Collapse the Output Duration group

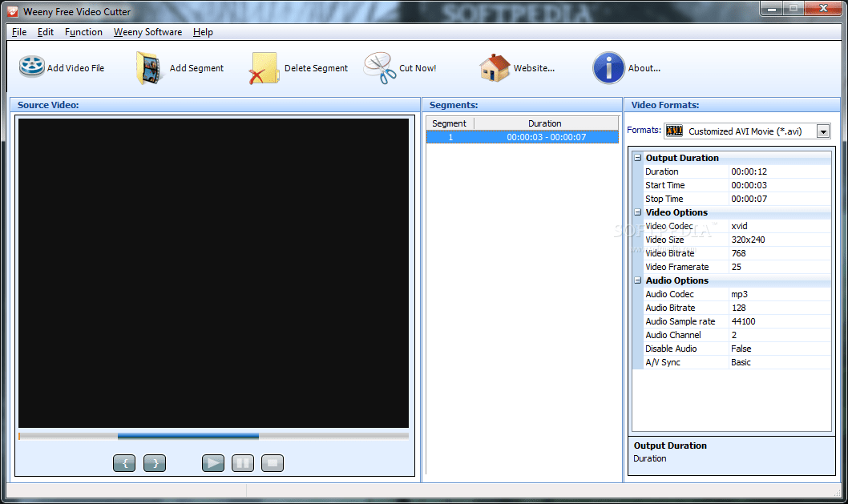638,157
